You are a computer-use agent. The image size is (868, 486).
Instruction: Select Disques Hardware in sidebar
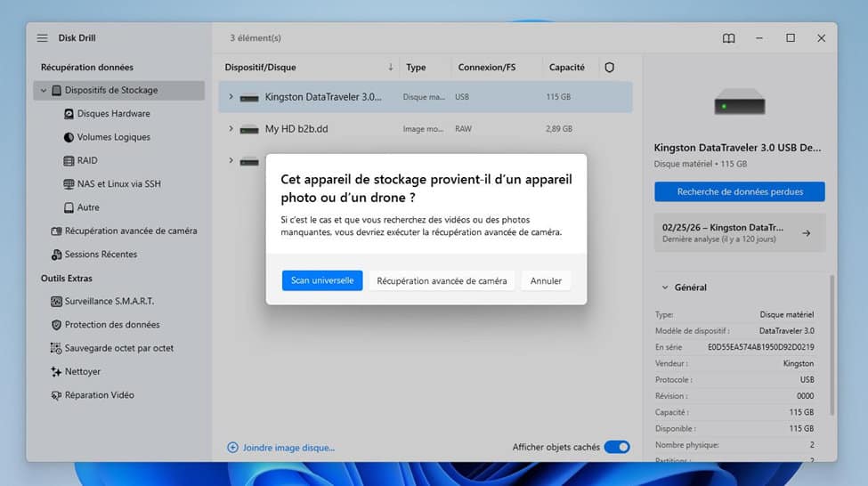click(113, 113)
